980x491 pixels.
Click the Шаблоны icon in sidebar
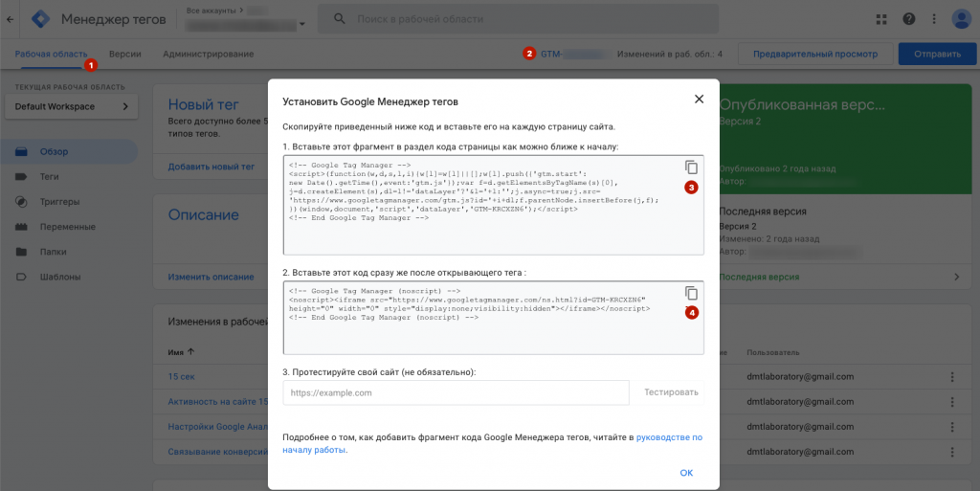[21, 277]
